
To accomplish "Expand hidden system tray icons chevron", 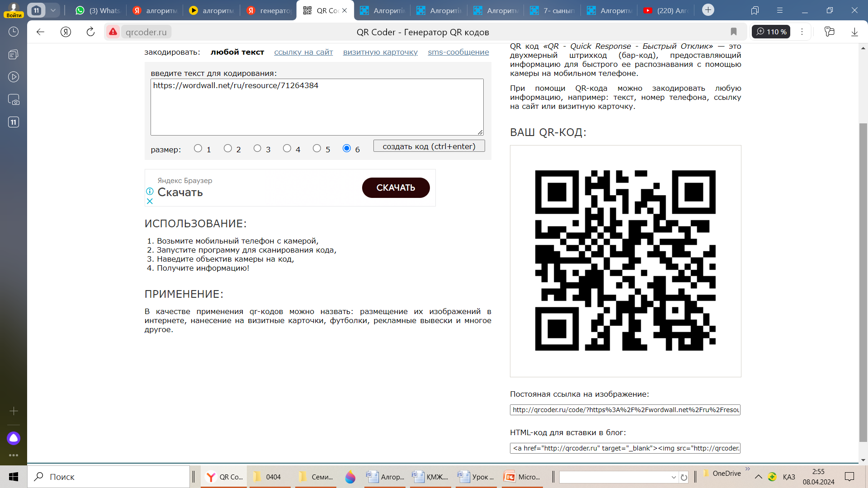I will [x=758, y=477].
